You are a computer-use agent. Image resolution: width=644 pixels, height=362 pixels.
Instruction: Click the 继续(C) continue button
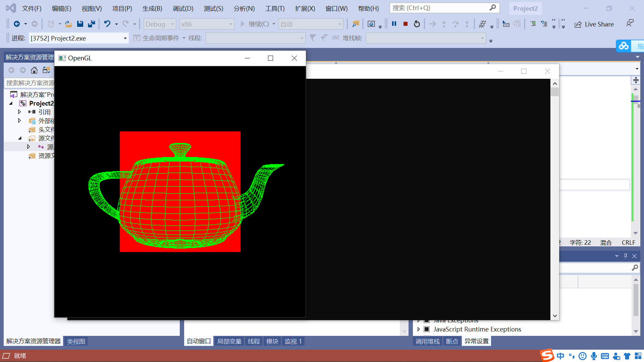coord(255,24)
